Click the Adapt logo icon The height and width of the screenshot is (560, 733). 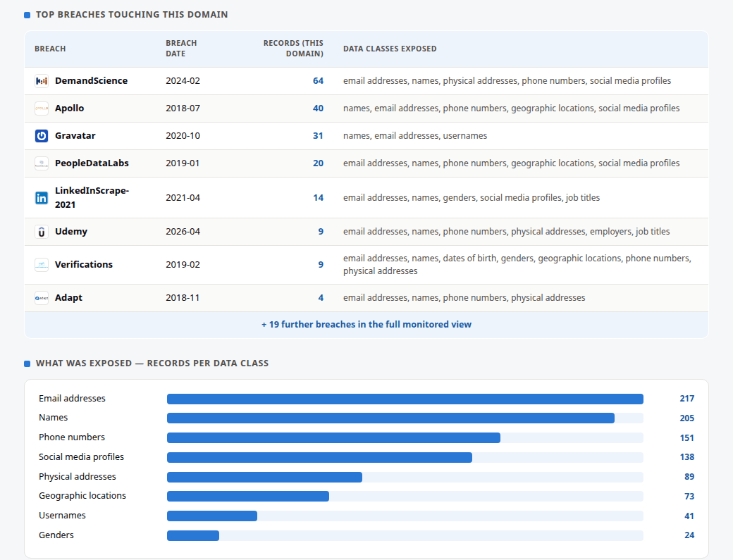(42, 299)
